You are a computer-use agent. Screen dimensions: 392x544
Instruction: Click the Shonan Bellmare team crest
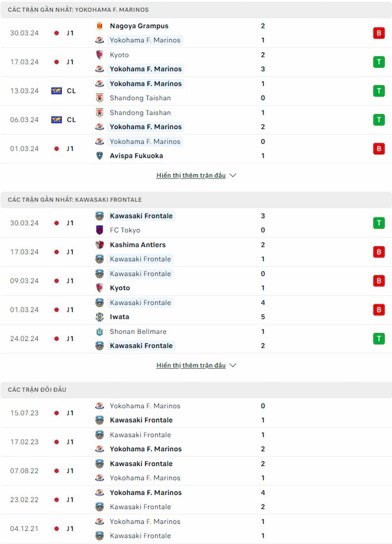tap(99, 332)
